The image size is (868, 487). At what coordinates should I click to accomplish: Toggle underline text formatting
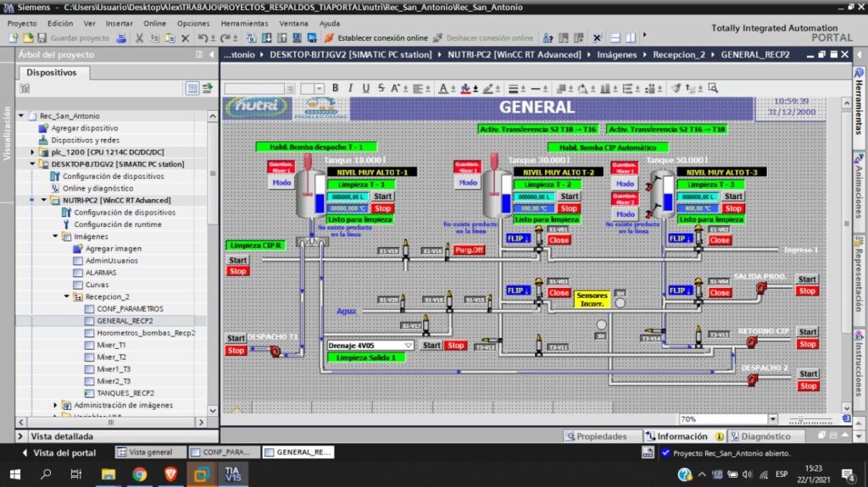(365, 88)
